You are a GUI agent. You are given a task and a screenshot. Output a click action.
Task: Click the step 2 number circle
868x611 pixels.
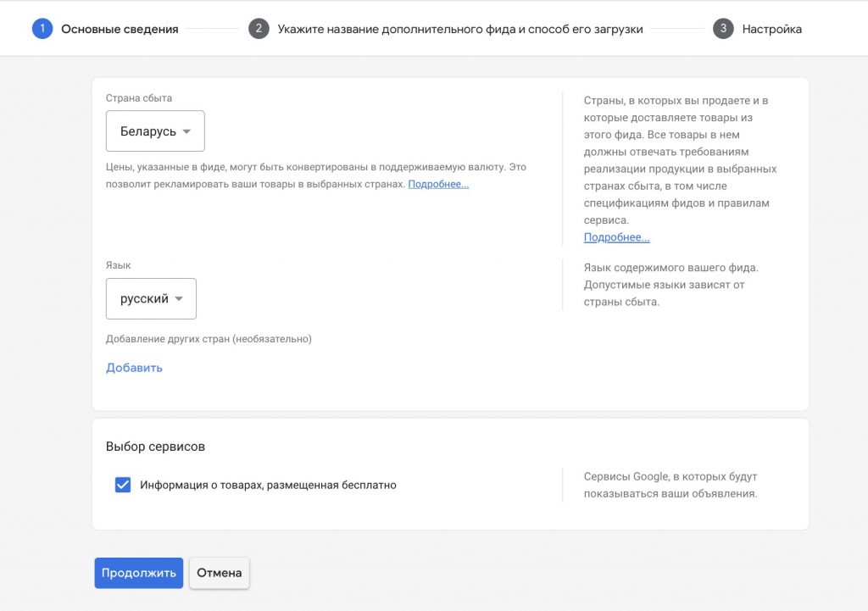259,29
